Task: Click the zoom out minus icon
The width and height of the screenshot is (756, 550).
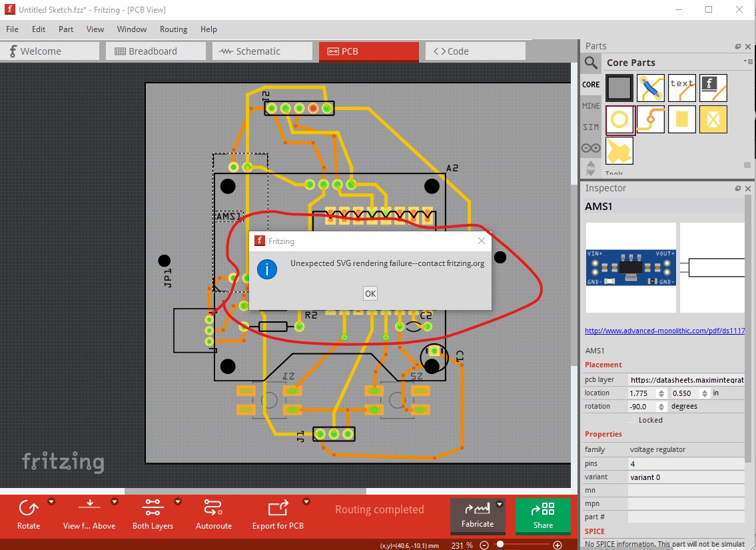Action: [x=484, y=545]
